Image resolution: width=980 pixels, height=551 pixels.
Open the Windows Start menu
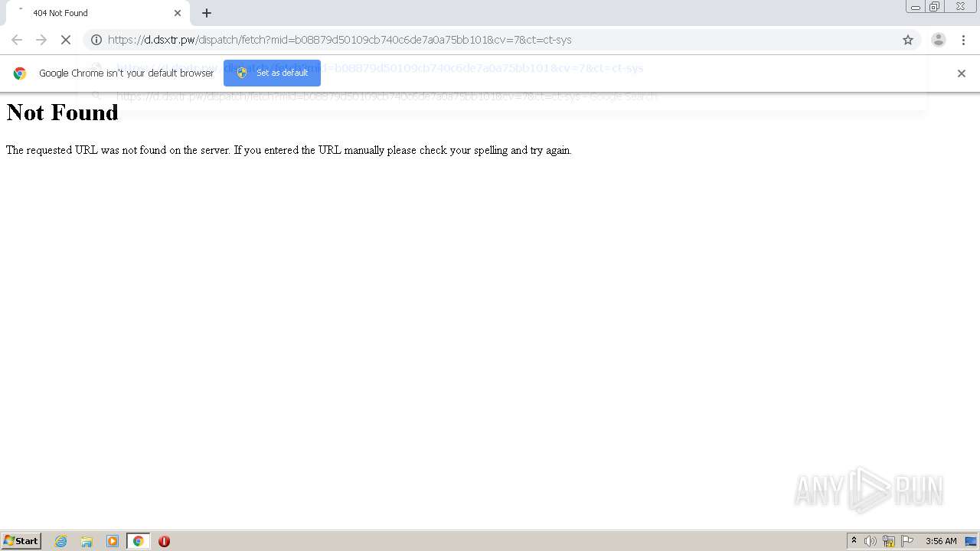click(21, 541)
